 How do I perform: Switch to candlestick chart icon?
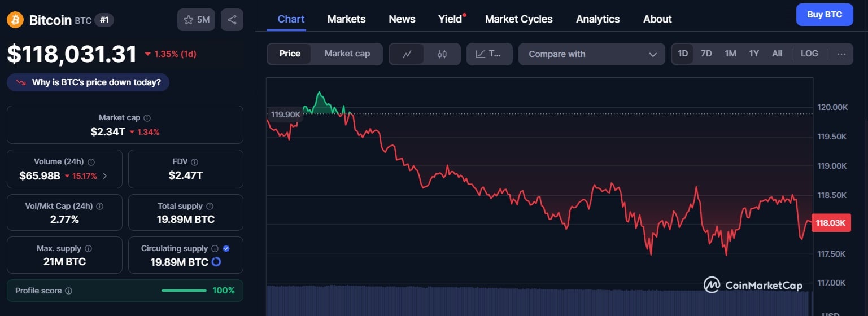(442, 54)
